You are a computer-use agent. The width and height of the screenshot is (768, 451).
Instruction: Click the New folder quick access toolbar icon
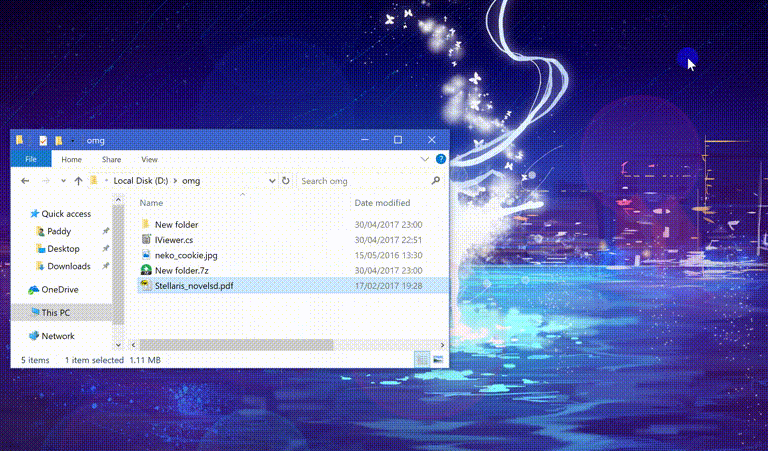[x=58, y=141]
